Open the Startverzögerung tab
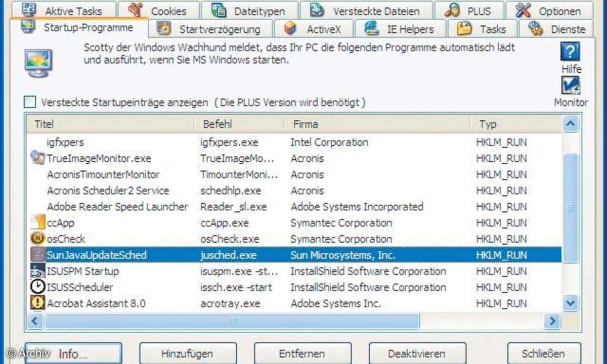The width and height of the screenshot is (607, 364). point(211,29)
